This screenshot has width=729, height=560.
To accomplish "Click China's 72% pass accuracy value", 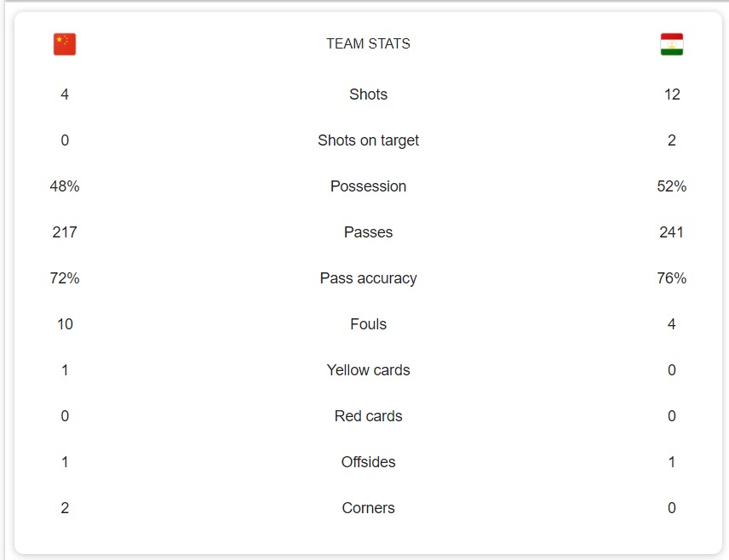I will [x=65, y=278].
